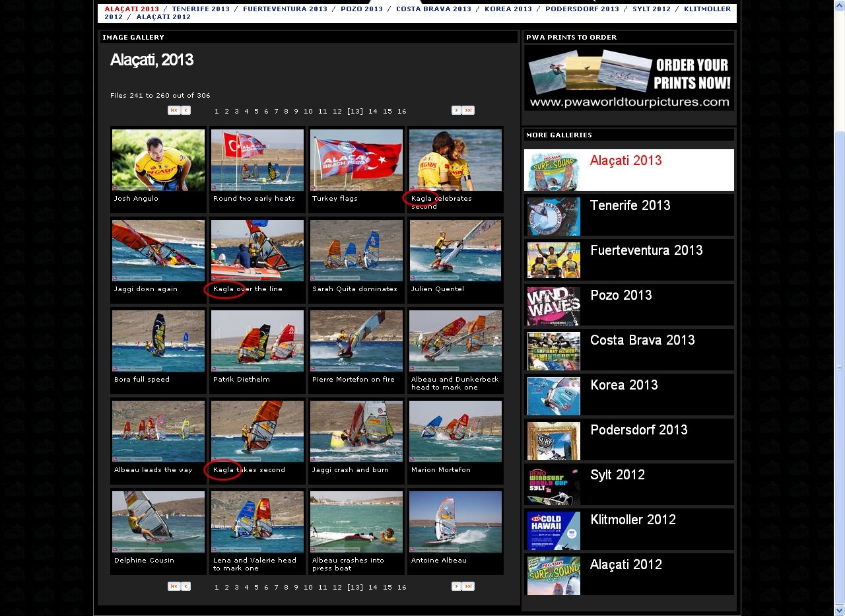Go to first page using bottom pagination arrow
Viewport: 845px width, 616px height.
(174, 586)
